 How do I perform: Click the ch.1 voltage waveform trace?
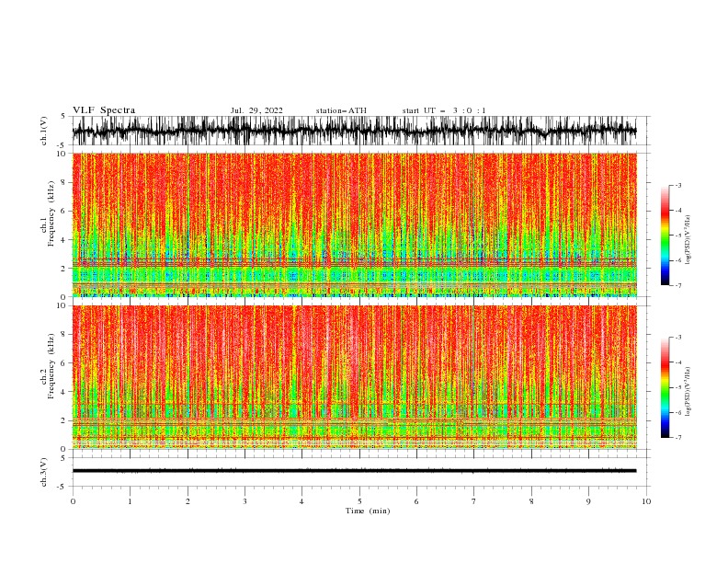[355, 131]
